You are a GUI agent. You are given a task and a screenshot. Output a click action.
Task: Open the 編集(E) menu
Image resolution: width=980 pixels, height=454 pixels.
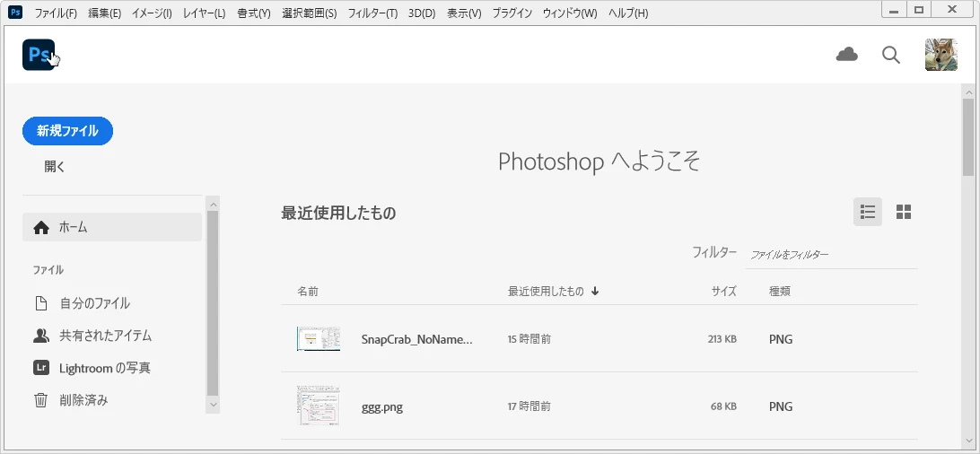(104, 13)
